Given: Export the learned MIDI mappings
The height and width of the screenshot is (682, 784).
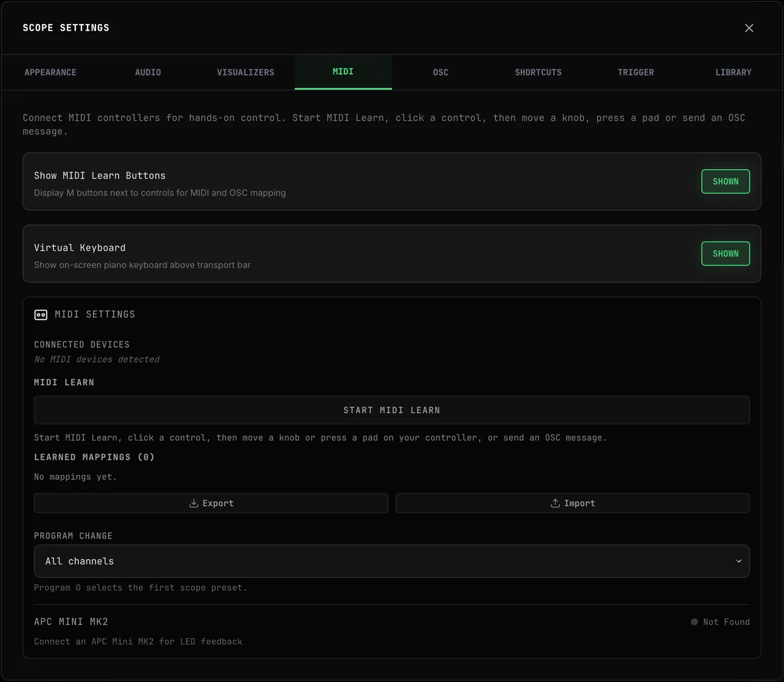Looking at the screenshot, I should point(211,503).
